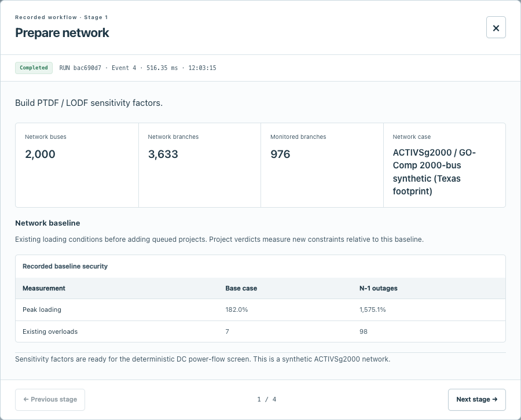The width and height of the screenshot is (521, 420).
Task: Click the Existing overloads row label
Action: pos(50,331)
